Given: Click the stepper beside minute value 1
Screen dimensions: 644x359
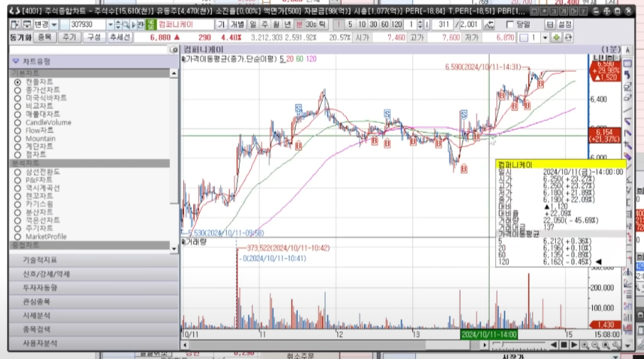Looking at the screenshot, I should [x=419, y=25].
